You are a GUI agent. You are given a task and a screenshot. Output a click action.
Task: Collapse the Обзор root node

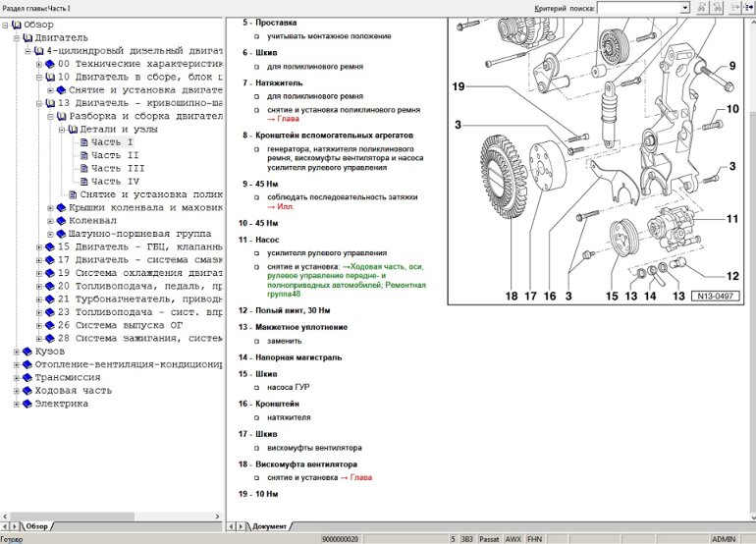tap(5, 26)
